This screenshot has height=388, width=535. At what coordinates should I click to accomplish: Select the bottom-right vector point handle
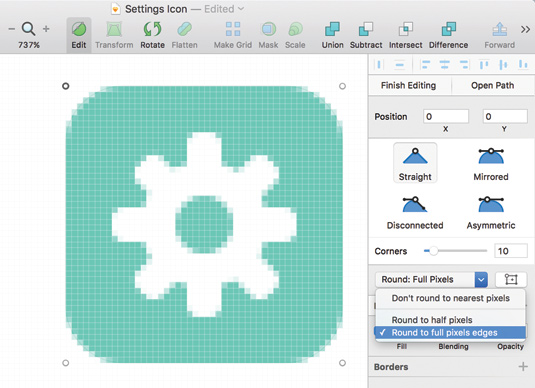coord(342,363)
